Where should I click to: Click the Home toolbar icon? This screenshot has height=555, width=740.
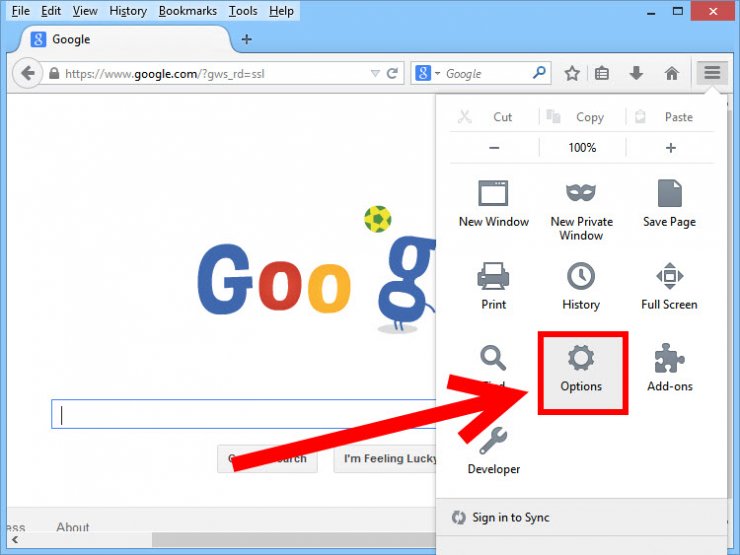click(x=672, y=73)
